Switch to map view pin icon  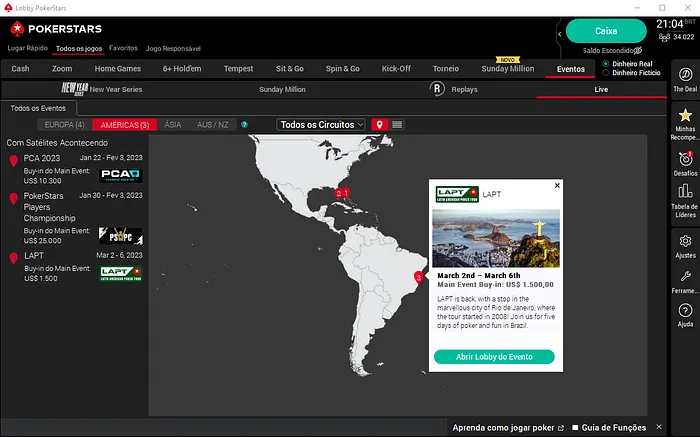(379, 125)
